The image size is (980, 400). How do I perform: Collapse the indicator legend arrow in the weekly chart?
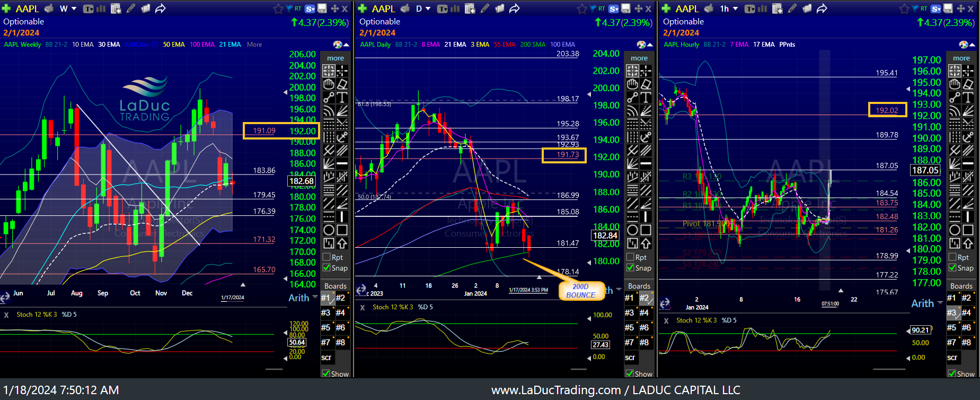click(x=346, y=45)
